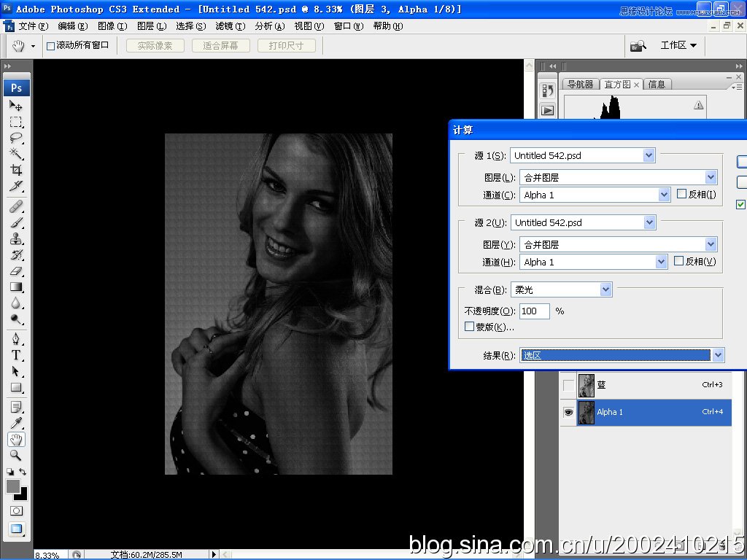Open 源 2(U) document dropdown
Screen dimensions: 747x560
649,222
